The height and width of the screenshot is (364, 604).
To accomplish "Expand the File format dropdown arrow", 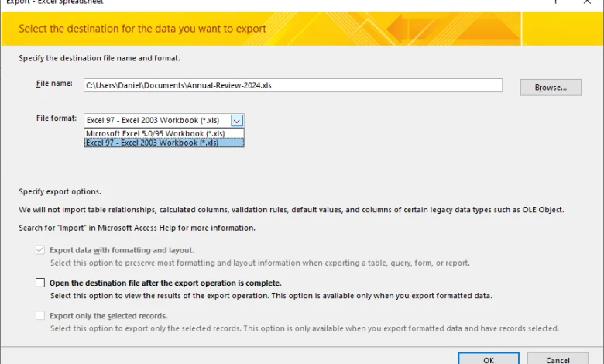I will pos(237,121).
